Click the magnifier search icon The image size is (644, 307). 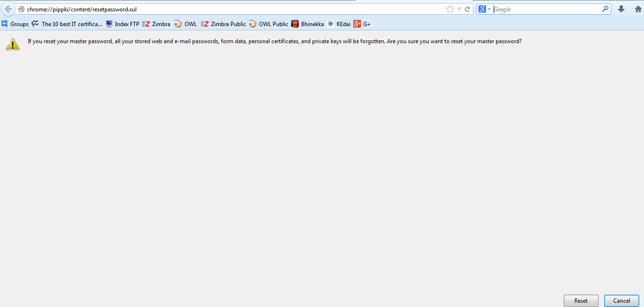tap(606, 9)
